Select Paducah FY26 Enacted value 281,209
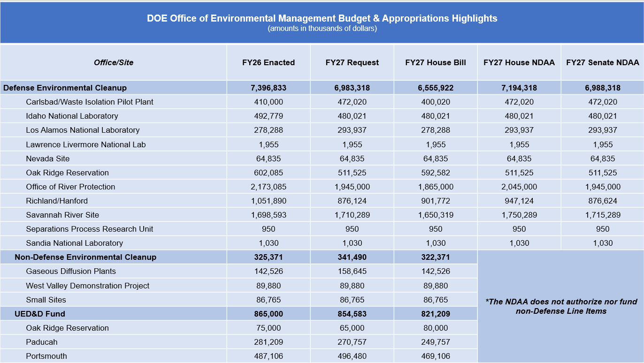This screenshot has width=644, height=363. click(x=268, y=342)
